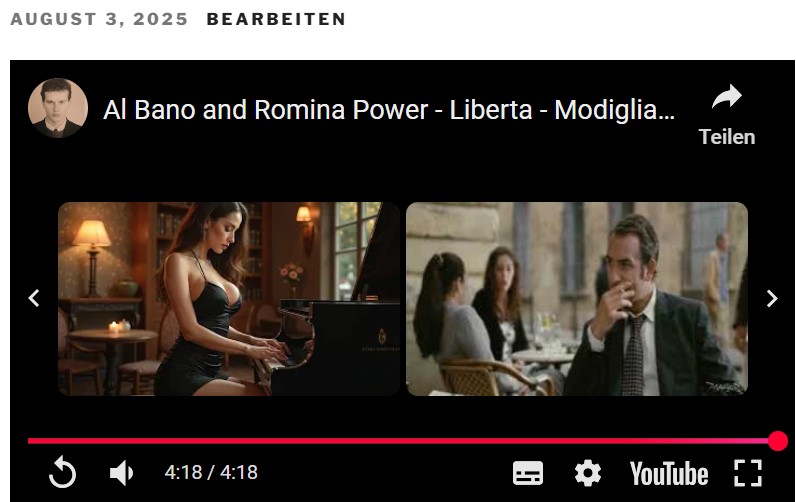Show previous suggested videos with left chevron
This screenshot has height=502, width=796.
pyautogui.click(x=34, y=298)
